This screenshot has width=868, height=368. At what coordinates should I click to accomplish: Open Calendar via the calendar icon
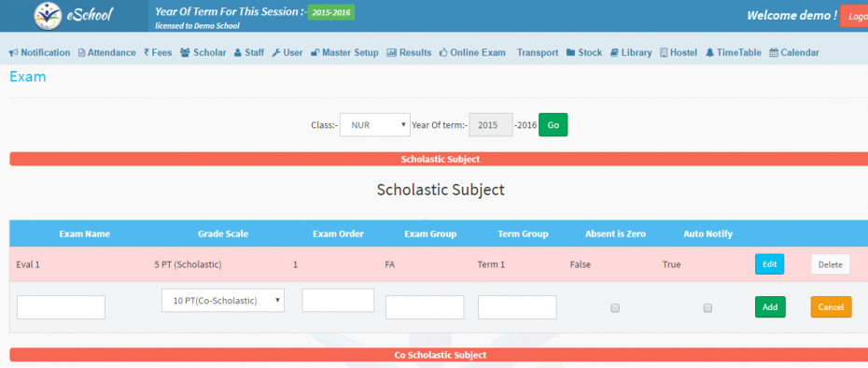click(774, 52)
